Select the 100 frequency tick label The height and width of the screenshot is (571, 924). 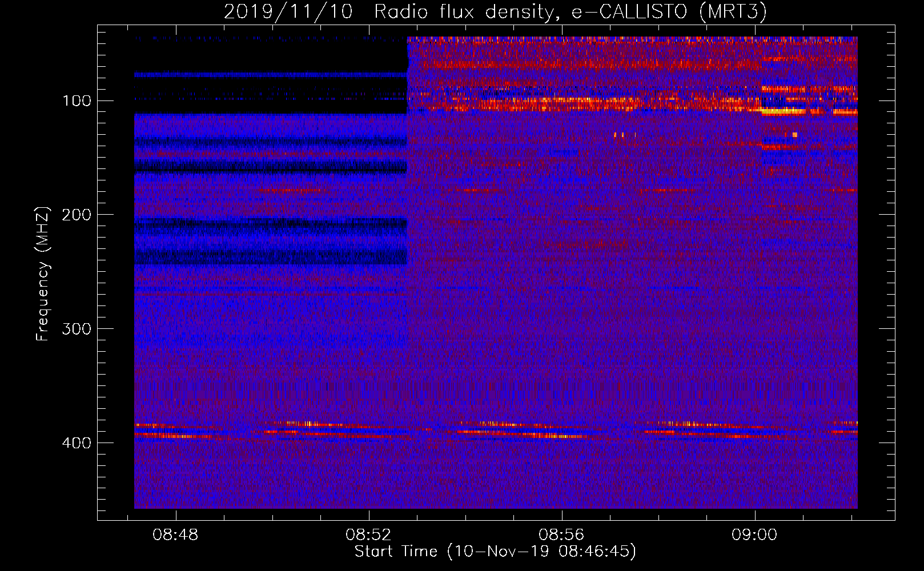[x=77, y=101]
